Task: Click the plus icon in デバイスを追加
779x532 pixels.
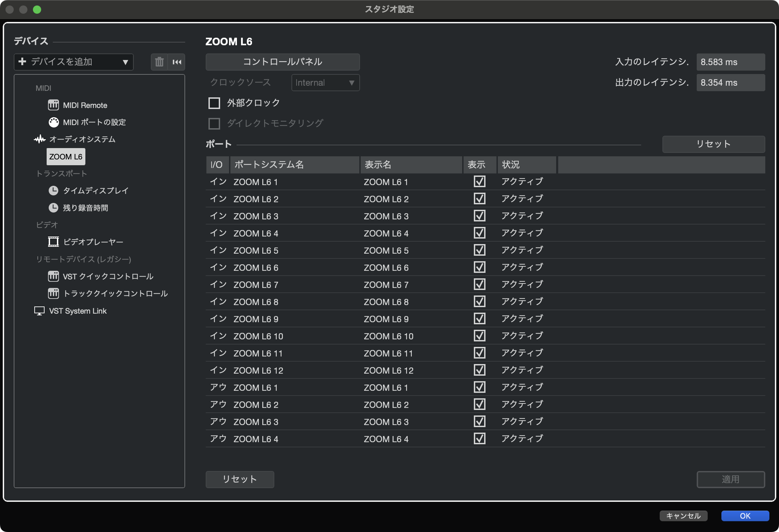Action: click(22, 62)
